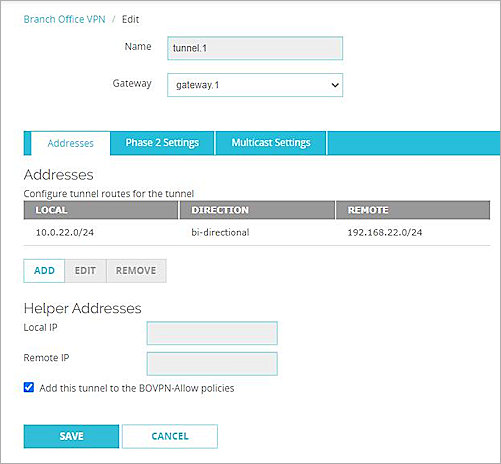Click the SAVE button
The width and height of the screenshot is (501, 464).
pos(71,436)
